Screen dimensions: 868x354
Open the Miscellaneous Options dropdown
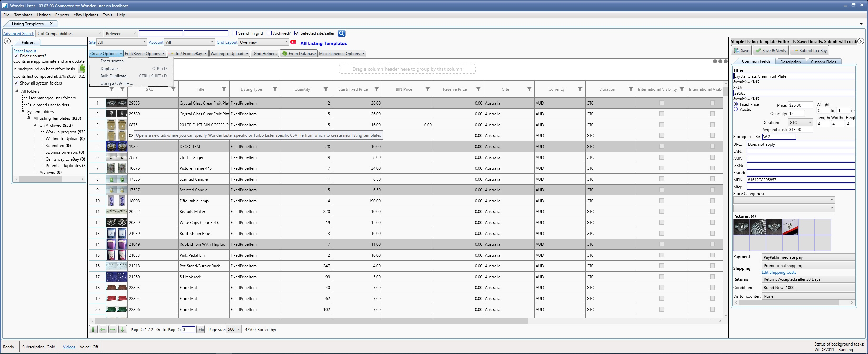(x=342, y=54)
